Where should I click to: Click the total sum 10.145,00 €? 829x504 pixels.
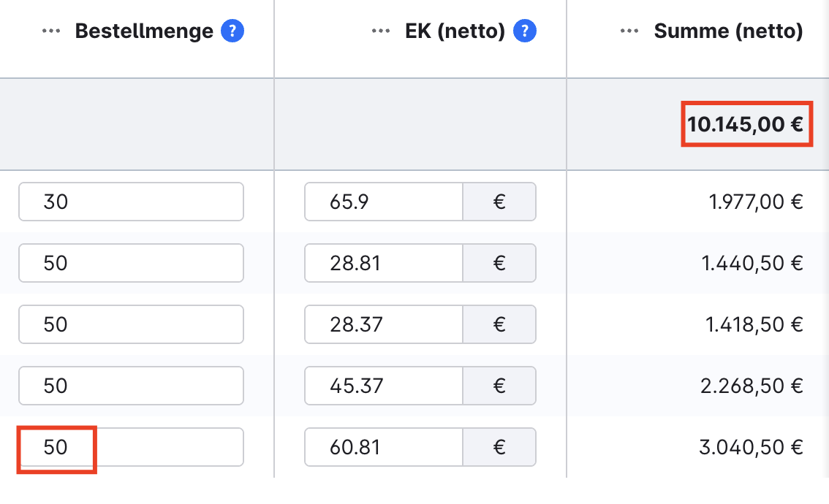746,124
